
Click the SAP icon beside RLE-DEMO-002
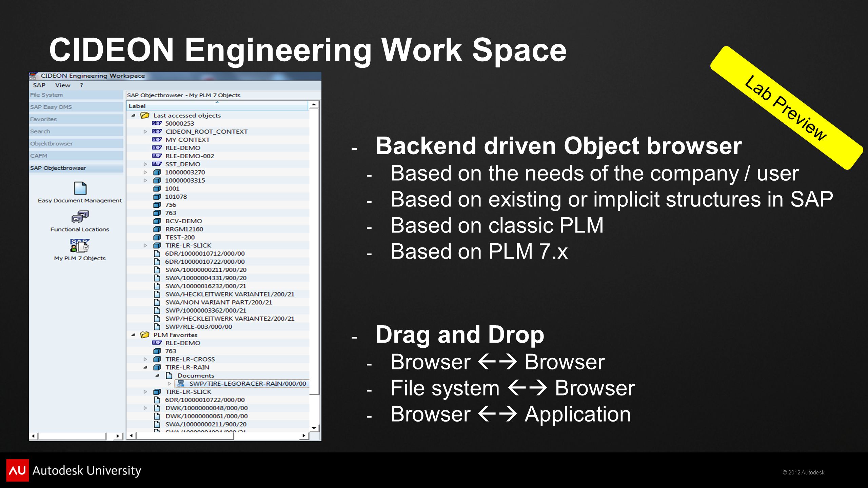click(157, 156)
